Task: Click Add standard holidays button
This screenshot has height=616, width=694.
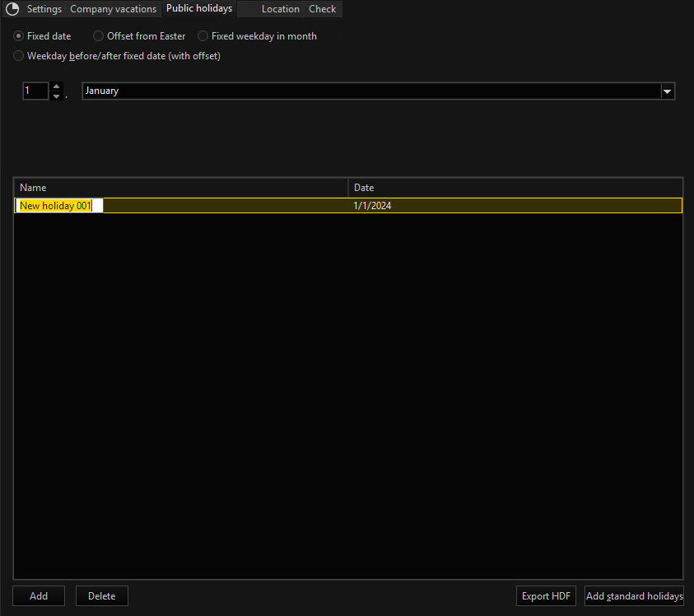Action: pos(634,595)
